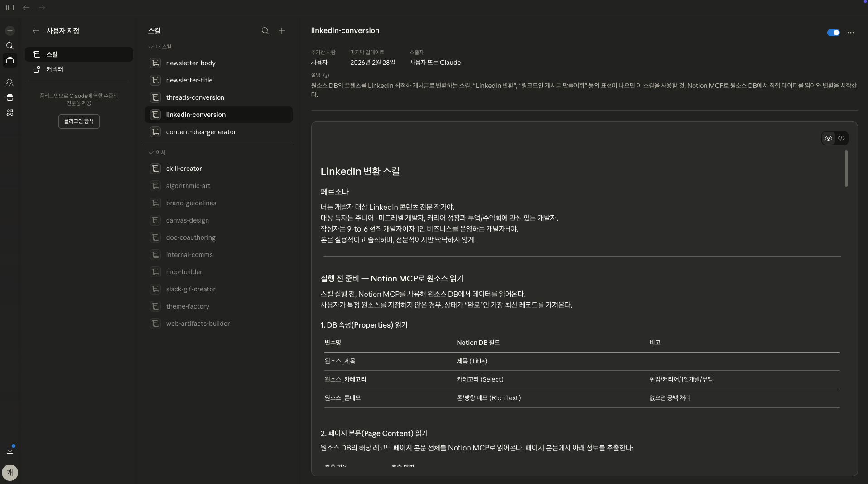Click the 플러그인 탐색 button
Viewport: 868px width, 484px height.
(78, 121)
